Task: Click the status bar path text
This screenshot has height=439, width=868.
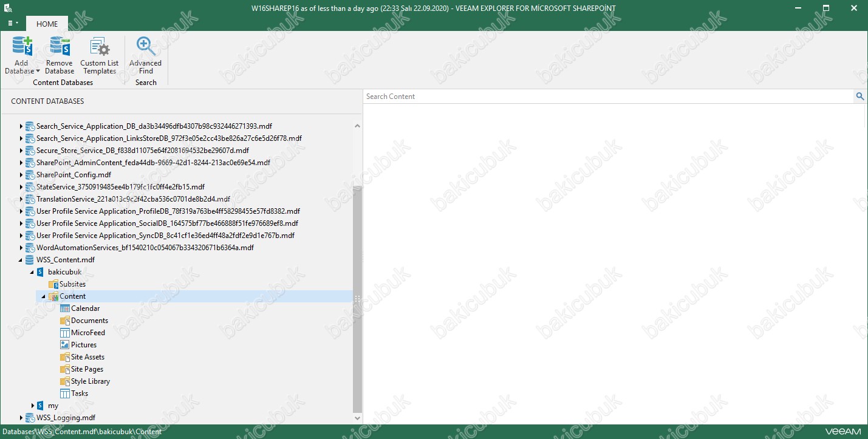Action: 81,432
